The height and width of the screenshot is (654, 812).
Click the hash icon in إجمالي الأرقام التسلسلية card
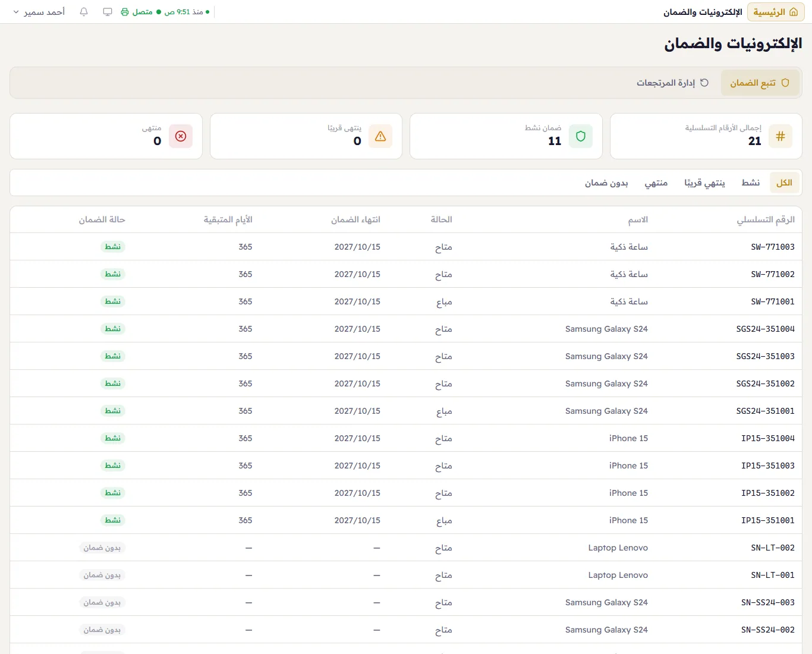[780, 136]
